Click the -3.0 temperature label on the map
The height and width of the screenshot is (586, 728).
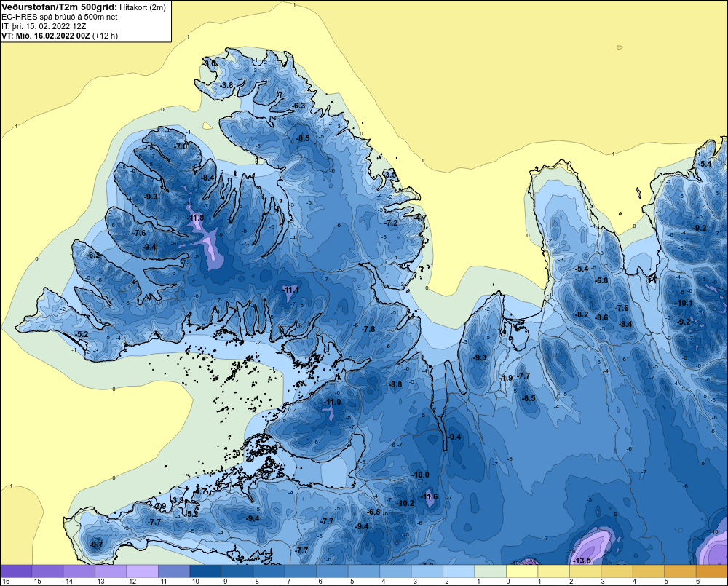point(210,63)
